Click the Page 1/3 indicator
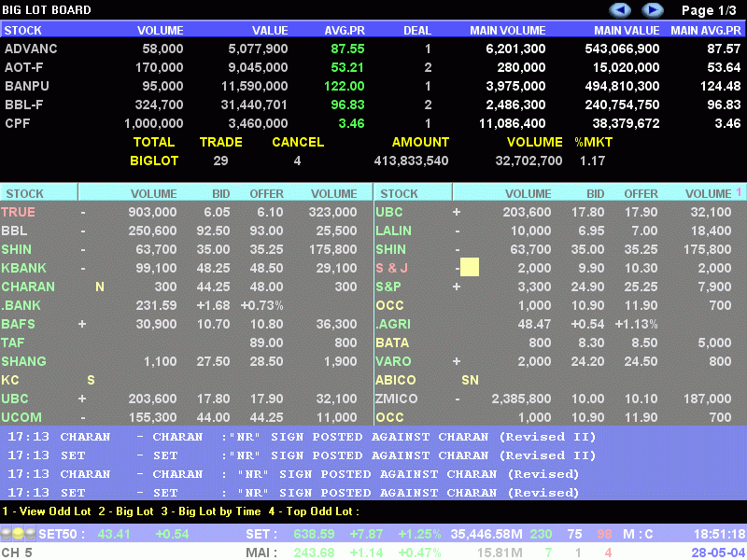The height and width of the screenshot is (560, 747). point(709,10)
